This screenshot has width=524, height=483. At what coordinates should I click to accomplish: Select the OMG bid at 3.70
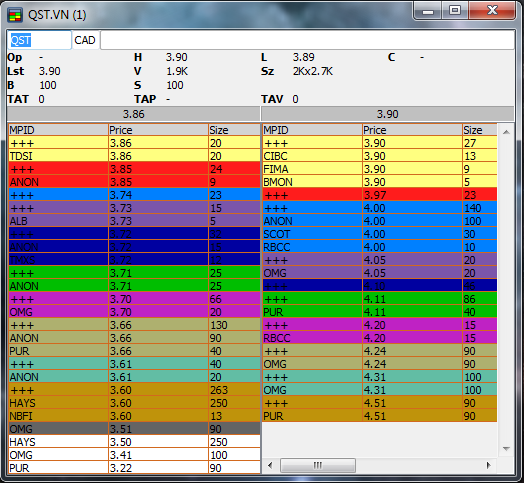pos(134,312)
